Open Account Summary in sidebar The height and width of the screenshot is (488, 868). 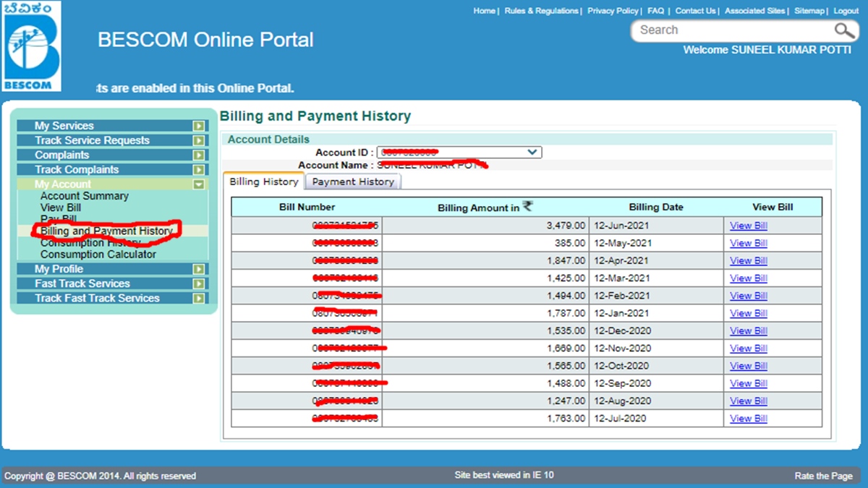click(x=85, y=196)
